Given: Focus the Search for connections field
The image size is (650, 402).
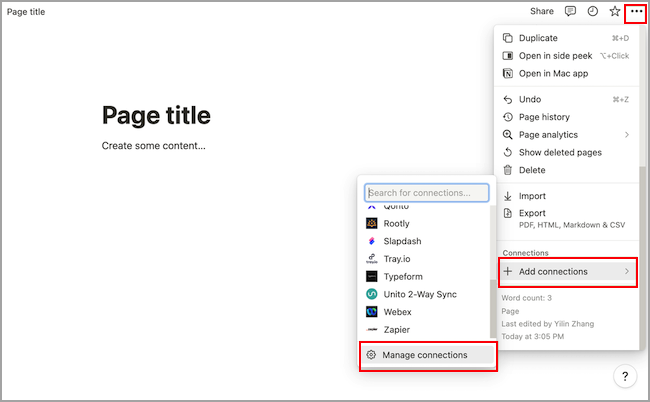Looking at the screenshot, I should click(427, 193).
